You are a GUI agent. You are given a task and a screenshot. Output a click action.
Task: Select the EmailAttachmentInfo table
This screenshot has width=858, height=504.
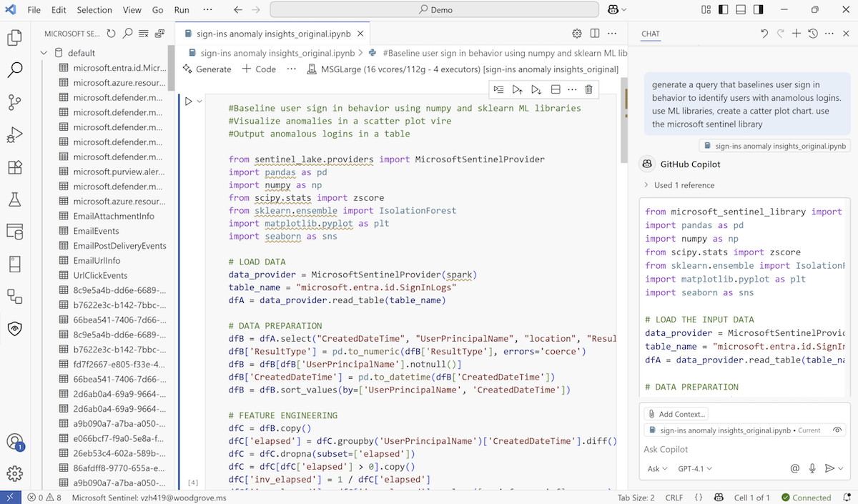tap(113, 216)
